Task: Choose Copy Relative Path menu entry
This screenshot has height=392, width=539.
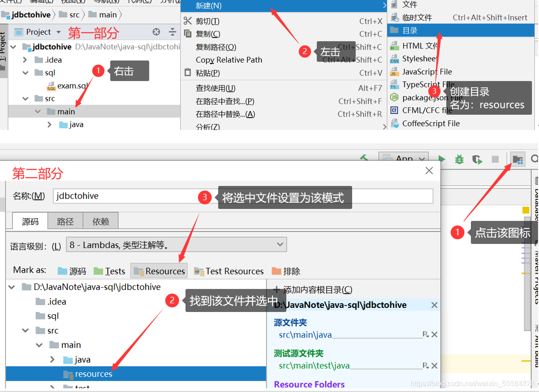Action: (283, 60)
